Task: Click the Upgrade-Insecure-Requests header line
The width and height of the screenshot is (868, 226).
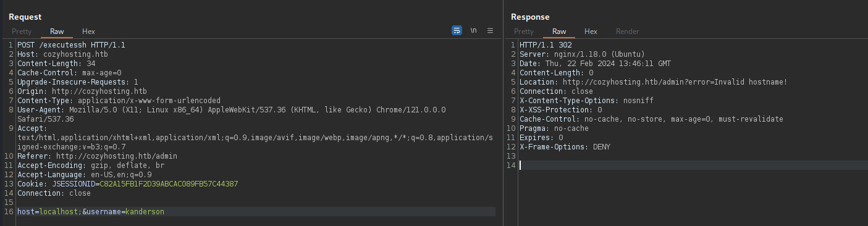Action: coord(78,82)
